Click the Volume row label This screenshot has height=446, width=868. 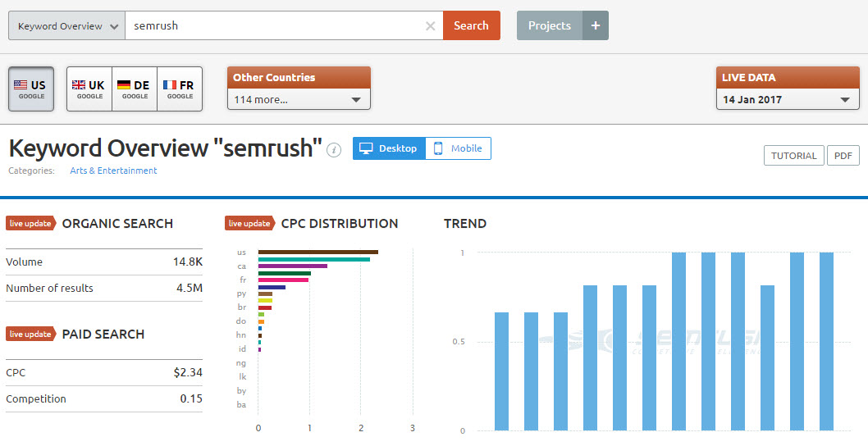[x=24, y=262]
